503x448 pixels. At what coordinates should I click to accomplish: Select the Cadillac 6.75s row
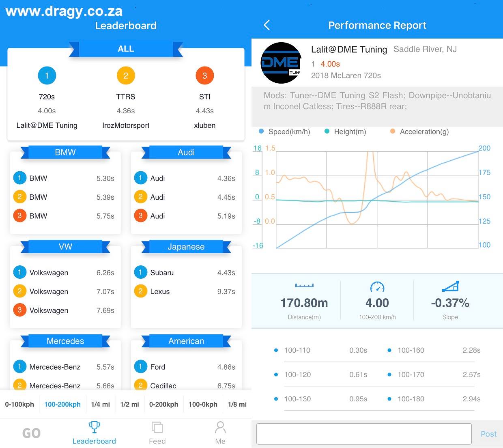185,386
